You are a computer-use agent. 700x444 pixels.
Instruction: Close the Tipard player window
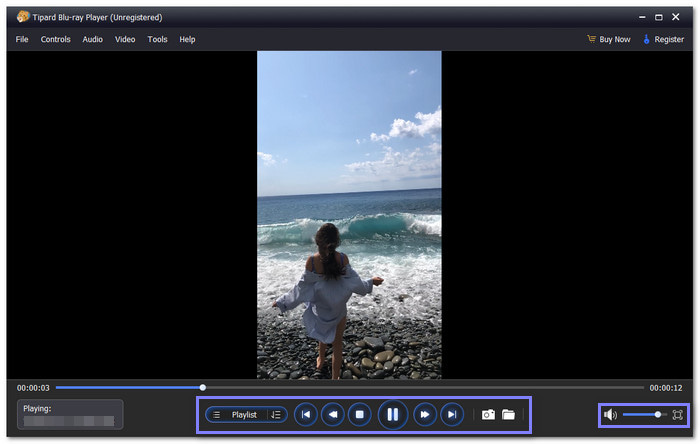point(675,17)
